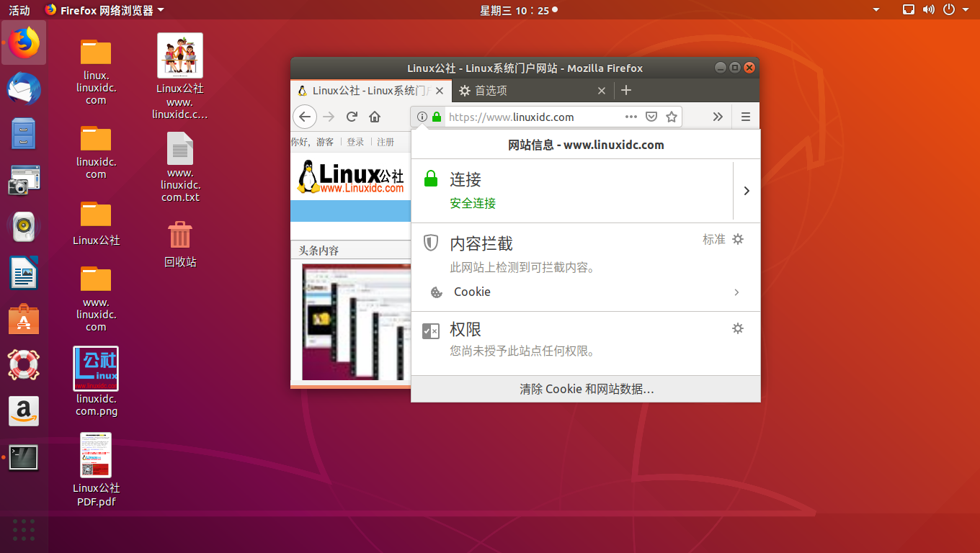Launch Firefox from the dock
The height and width of the screenshot is (553, 980).
pos(24,42)
